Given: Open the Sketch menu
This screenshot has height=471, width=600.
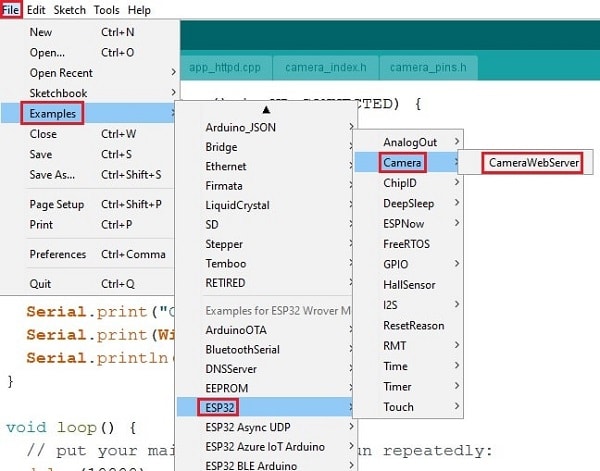Looking at the screenshot, I should [x=70, y=10].
